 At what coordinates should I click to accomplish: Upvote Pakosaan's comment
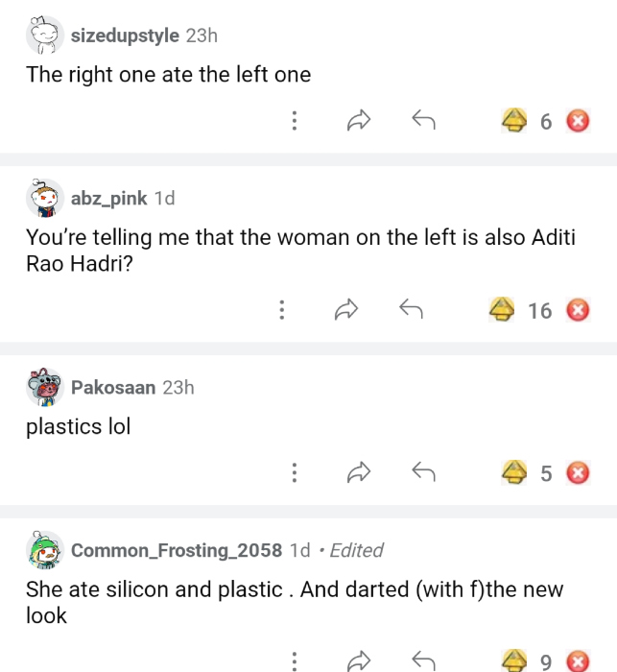pos(515,472)
